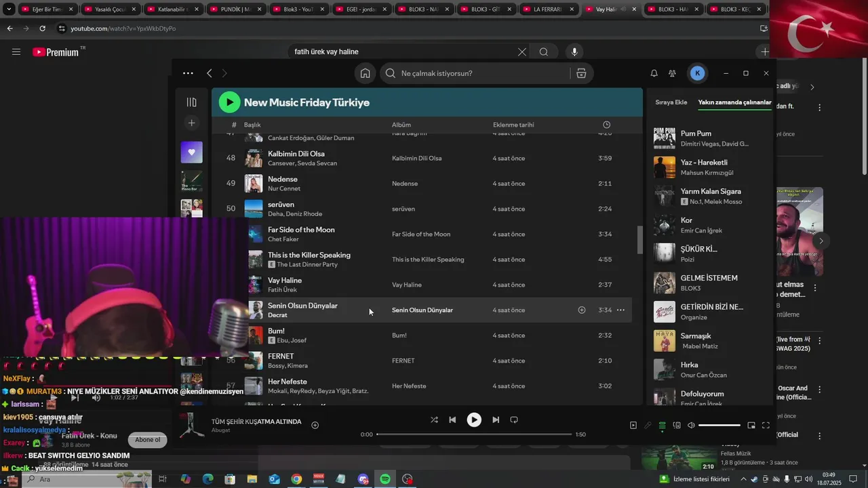Open Spotify mini player icon
The height and width of the screenshot is (488, 868).
pyautogui.click(x=751, y=425)
